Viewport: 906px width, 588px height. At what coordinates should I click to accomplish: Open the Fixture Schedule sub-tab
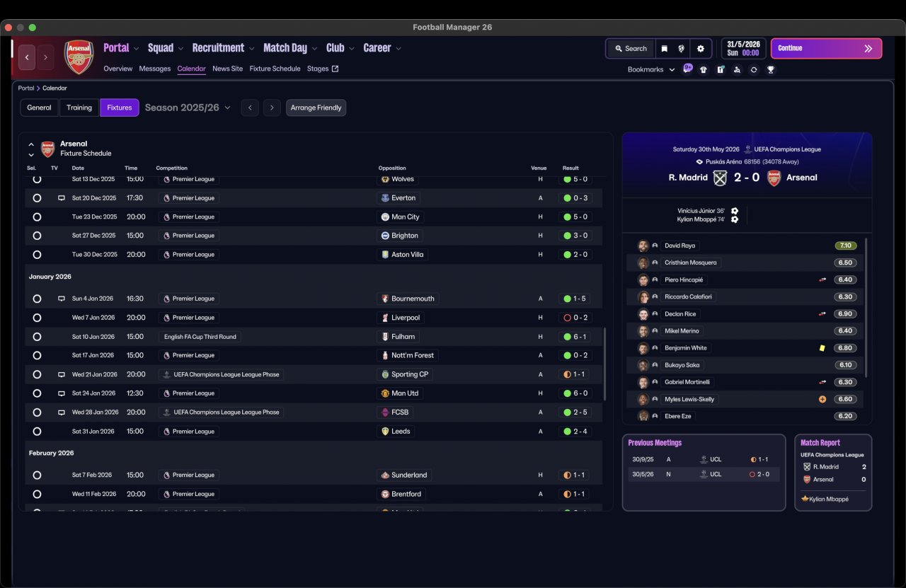275,69
